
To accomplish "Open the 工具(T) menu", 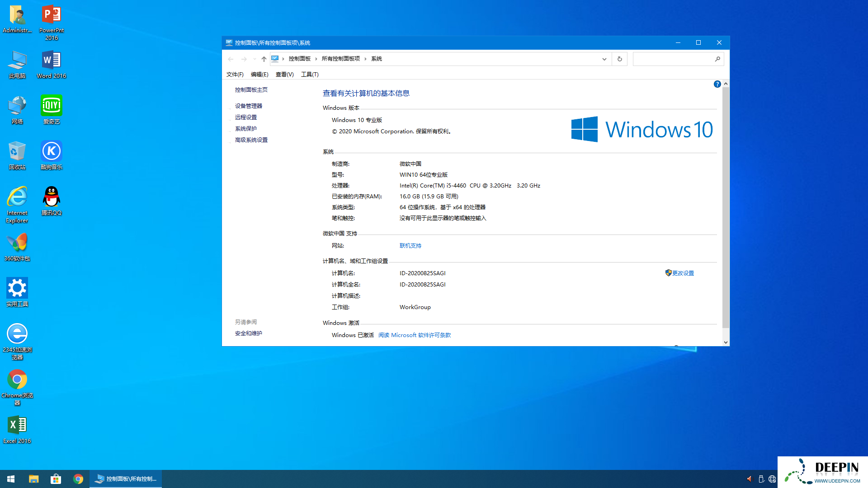I will (310, 75).
